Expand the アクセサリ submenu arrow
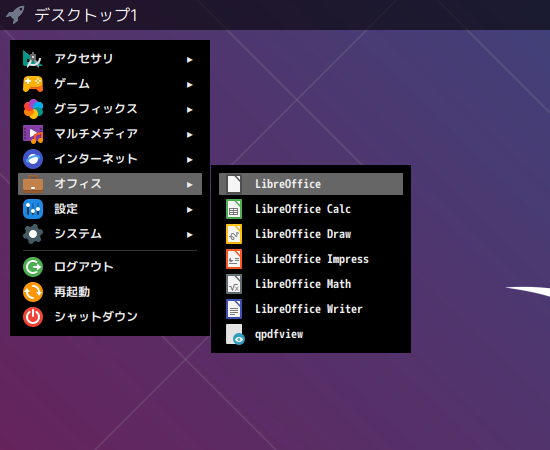 pyautogui.click(x=189, y=60)
